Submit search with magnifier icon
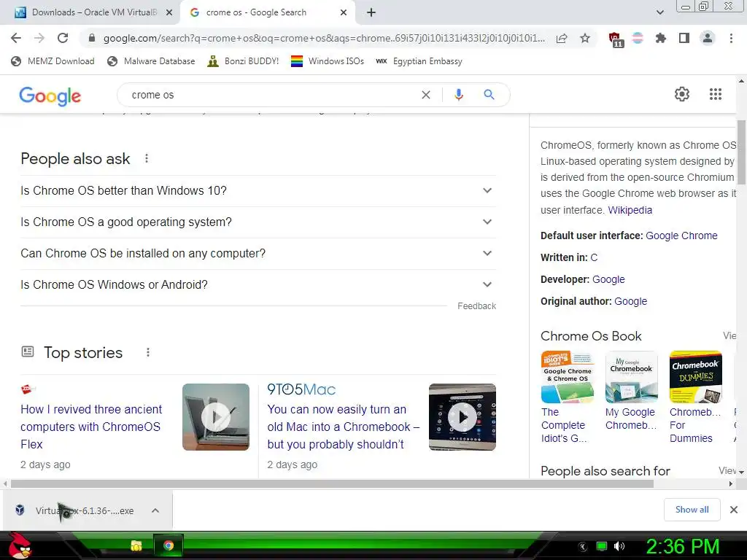 [x=489, y=95]
